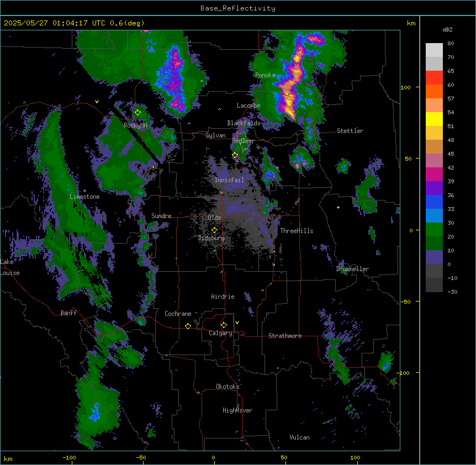476x465 pixels.
Task: Click the red 60–65 dBZ legend swatch
Action: (x=434, y=78)
